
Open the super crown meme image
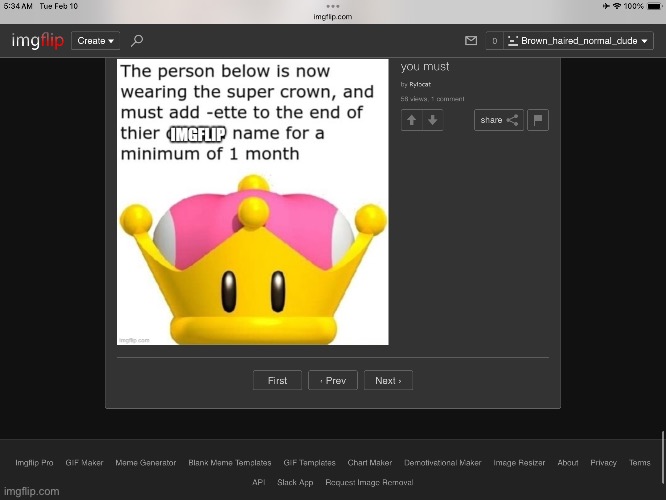click(x=252, y=202)
